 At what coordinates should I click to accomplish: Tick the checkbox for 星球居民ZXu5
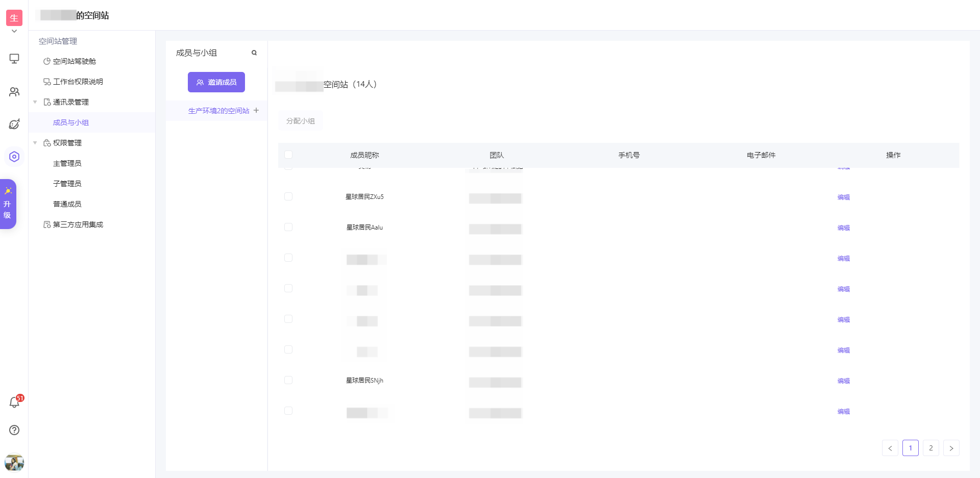pos(288,196)
